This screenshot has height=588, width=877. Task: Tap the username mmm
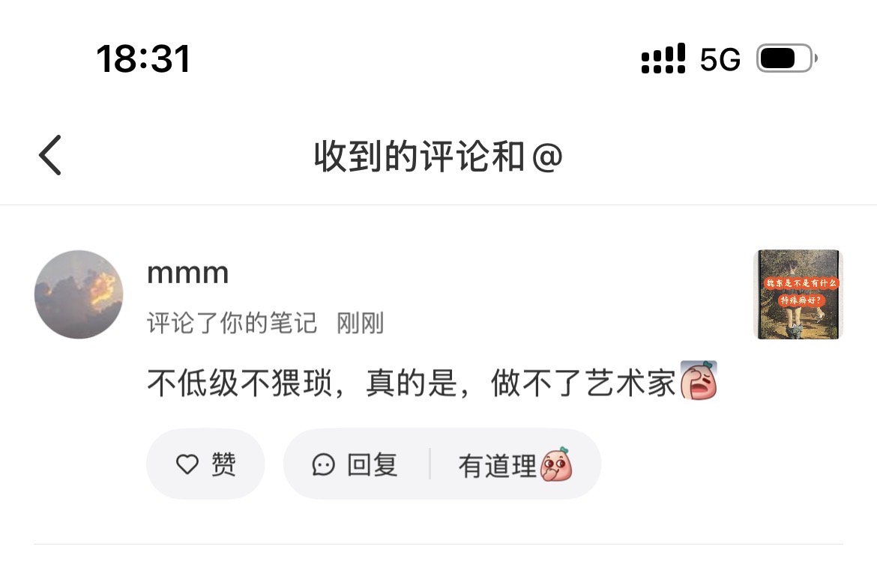click(x=188, y=274)
